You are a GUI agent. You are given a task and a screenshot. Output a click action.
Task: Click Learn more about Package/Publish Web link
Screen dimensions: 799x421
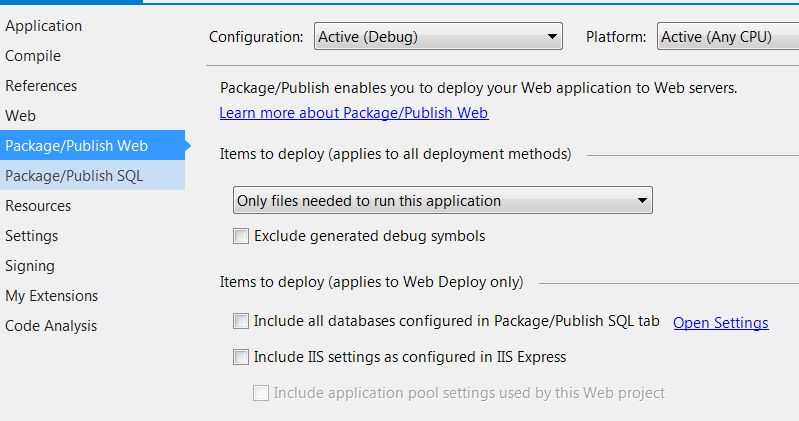[354, 113]
